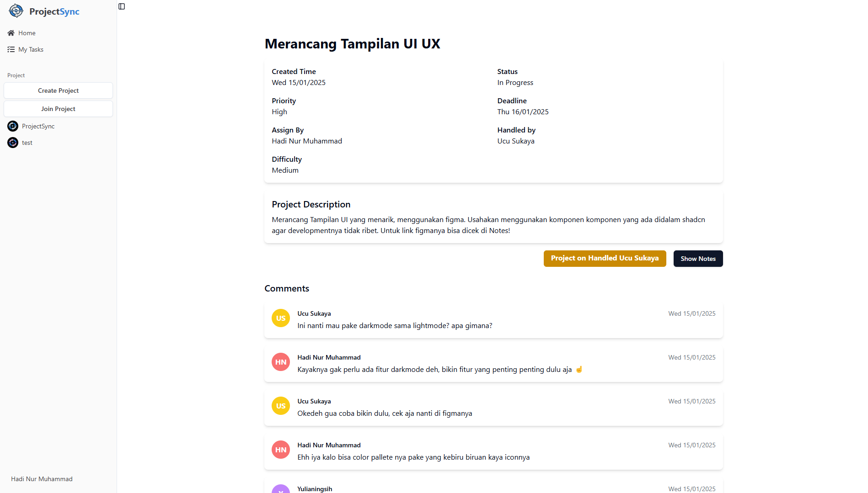Click HN avatar on color pallete comment

pyautogui.click(x=281, y=450)
